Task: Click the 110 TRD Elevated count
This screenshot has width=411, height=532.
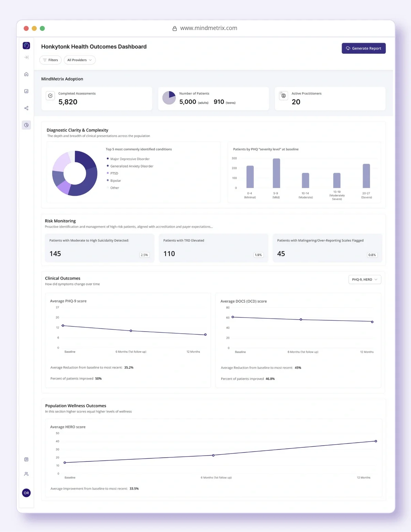Action: pos(169,253)
